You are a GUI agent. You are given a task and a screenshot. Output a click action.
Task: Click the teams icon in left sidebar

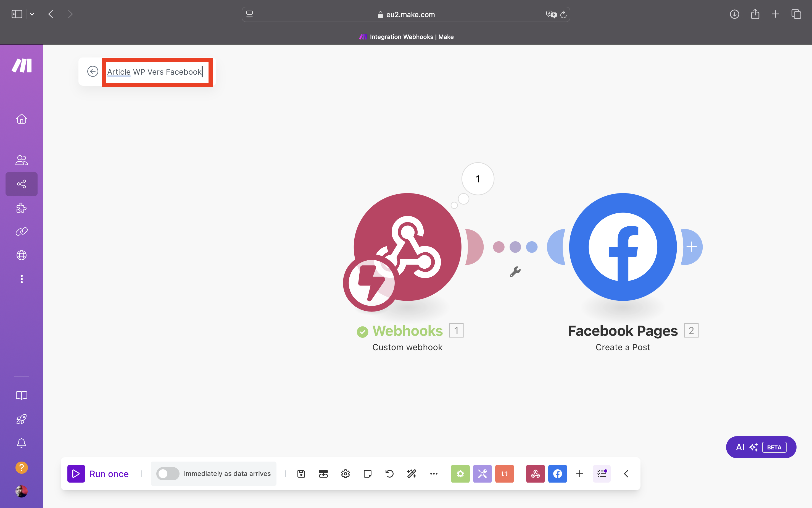22,160
